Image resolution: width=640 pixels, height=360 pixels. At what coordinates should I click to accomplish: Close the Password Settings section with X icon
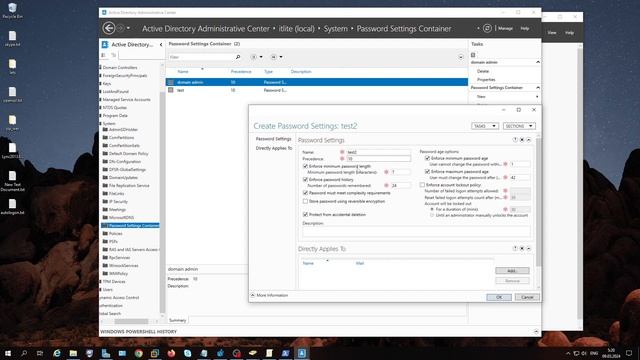(522, 140)
